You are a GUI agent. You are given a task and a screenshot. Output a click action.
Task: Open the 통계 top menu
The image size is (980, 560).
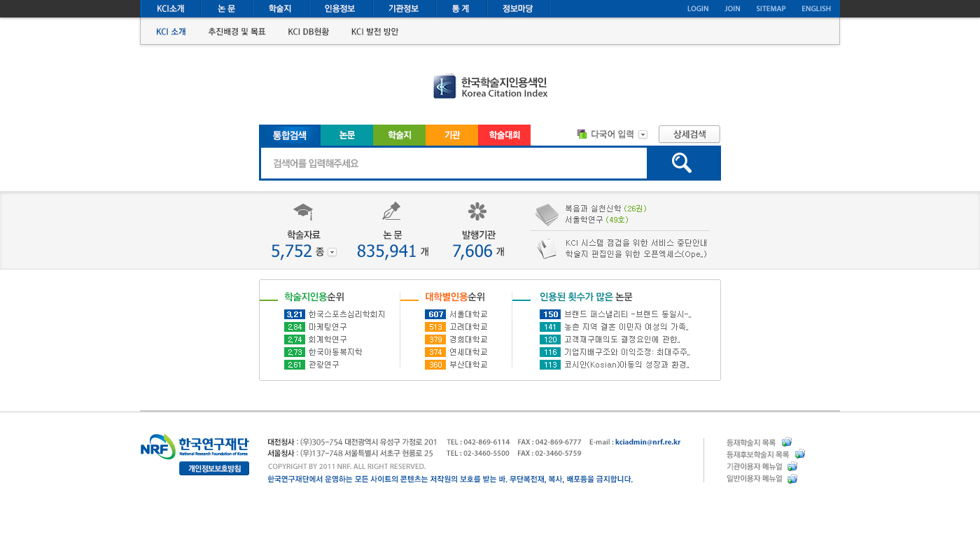(x=461, y=8)
